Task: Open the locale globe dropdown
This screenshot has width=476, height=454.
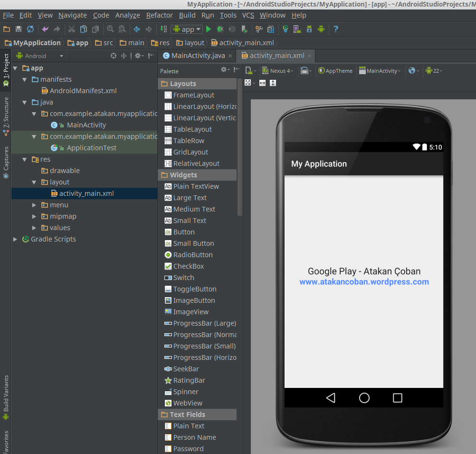Action: [413, 71]
